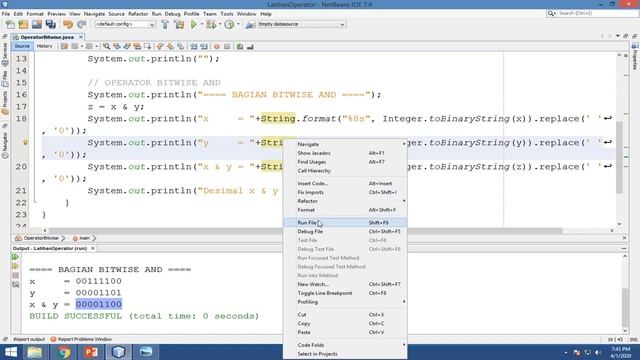Choose Format from context menu

pyautogui.click(x=345, y=210)
